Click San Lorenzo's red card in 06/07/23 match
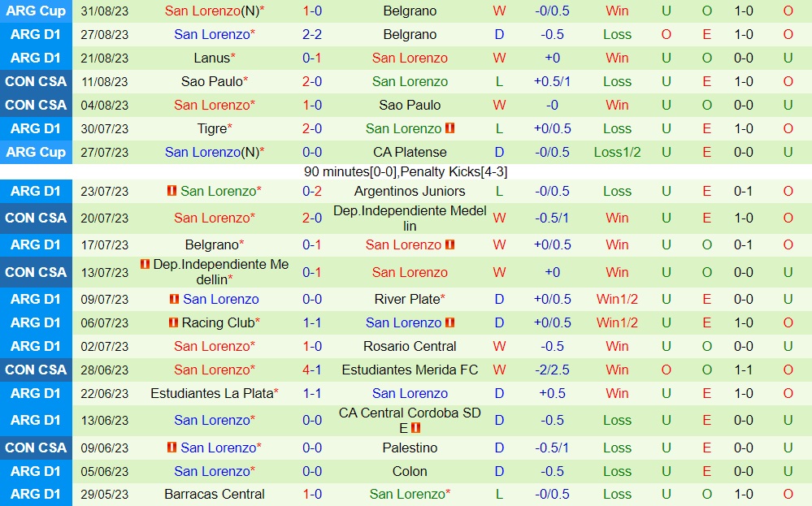 pos(449,322)
